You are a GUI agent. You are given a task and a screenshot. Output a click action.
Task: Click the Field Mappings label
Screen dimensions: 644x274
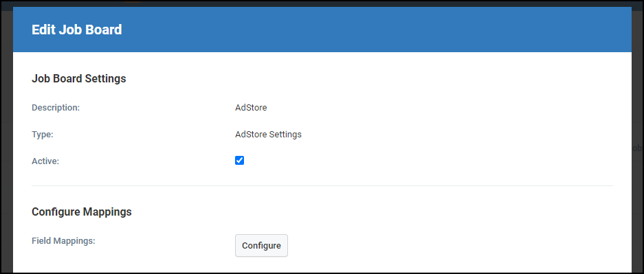click(x=63, y=241)
